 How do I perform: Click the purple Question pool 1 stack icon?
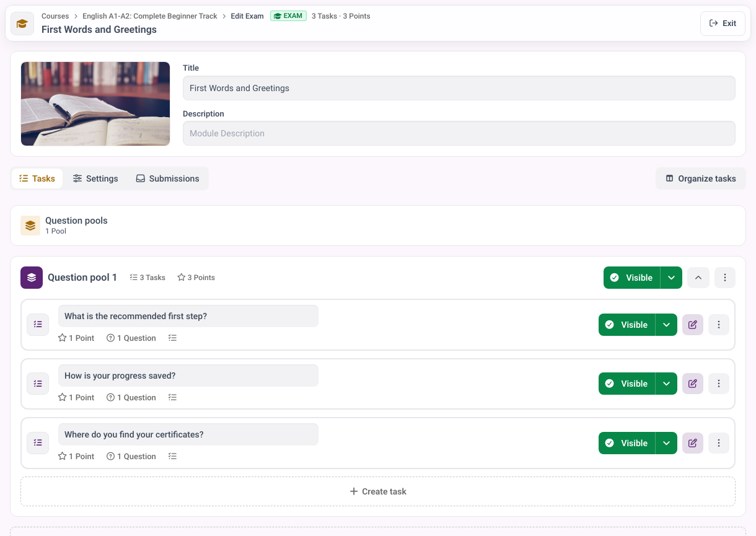32,278
